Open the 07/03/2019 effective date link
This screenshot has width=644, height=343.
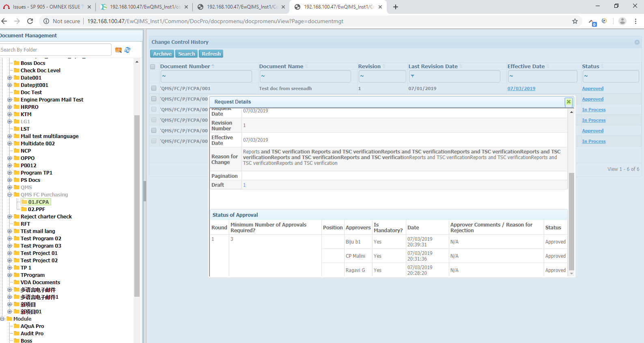click(521, 88)
